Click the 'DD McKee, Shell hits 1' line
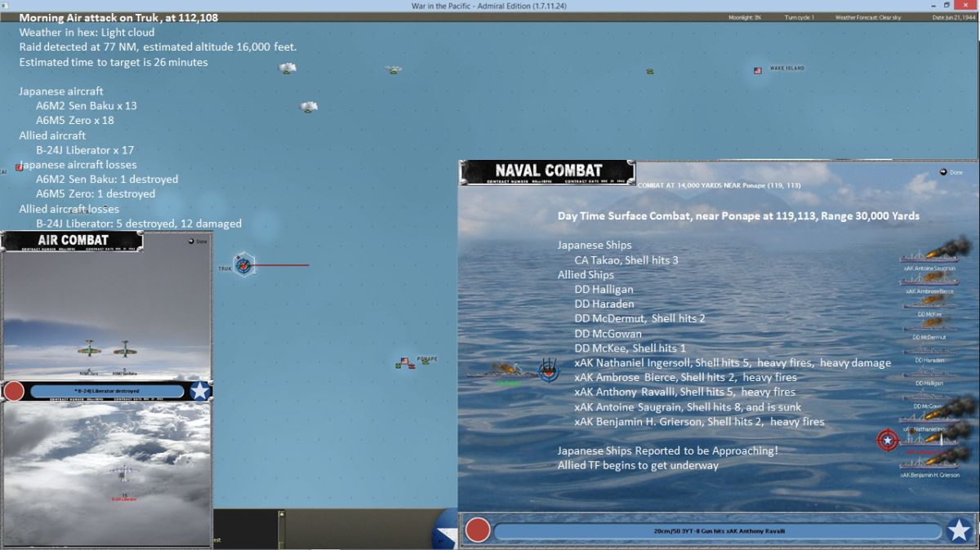The width and height of the screenshot is (980, 550). 630,348
